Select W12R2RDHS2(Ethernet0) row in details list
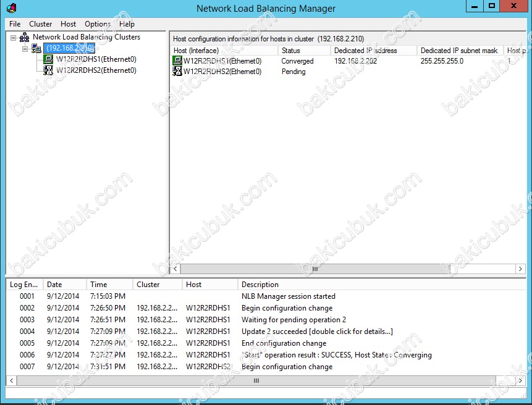This screenshot has height=405, width=532. coord(348,72)
